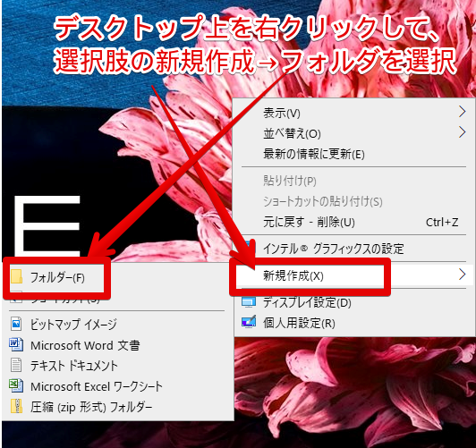
Task: Click the Bitmap image file icon
Action: tap(16, 325)
